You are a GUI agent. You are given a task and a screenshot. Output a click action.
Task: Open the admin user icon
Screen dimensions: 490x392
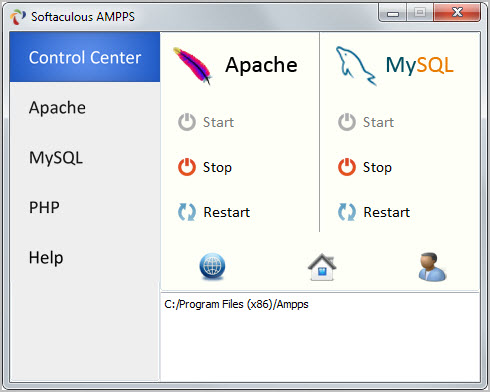[432, 267]
